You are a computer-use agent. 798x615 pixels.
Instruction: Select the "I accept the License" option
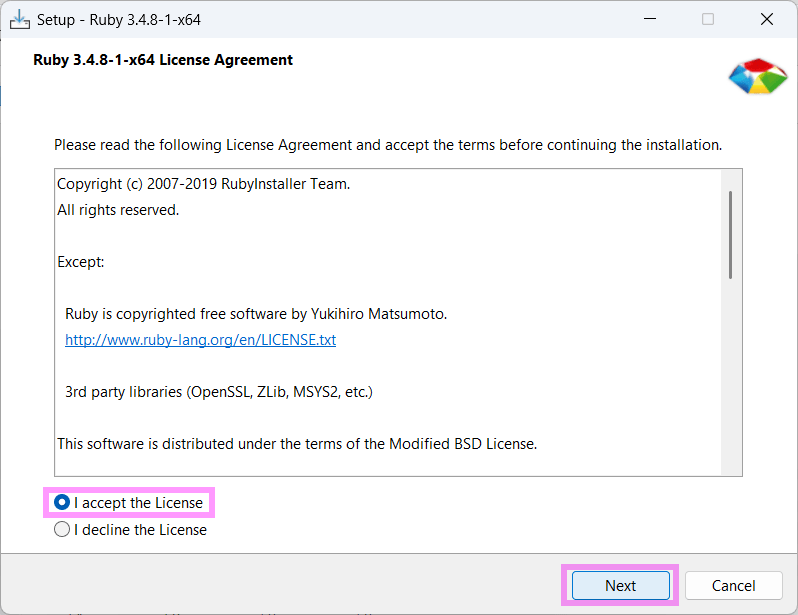62,502
